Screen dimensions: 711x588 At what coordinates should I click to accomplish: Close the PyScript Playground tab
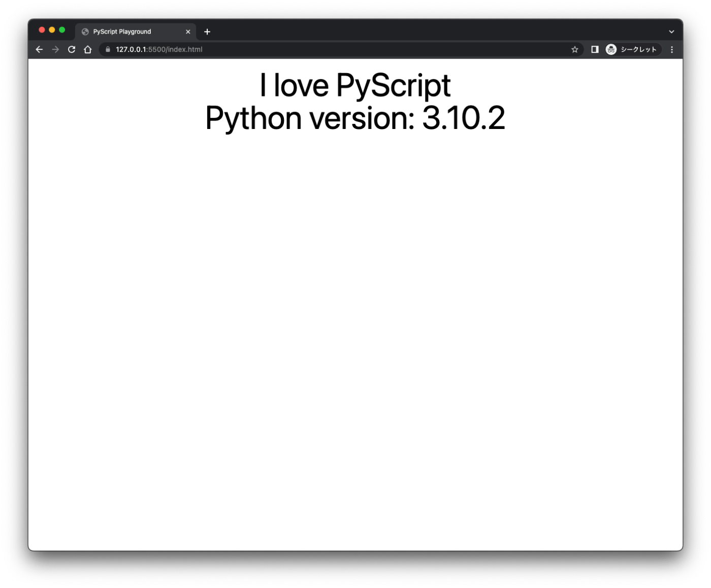(188, 31)
